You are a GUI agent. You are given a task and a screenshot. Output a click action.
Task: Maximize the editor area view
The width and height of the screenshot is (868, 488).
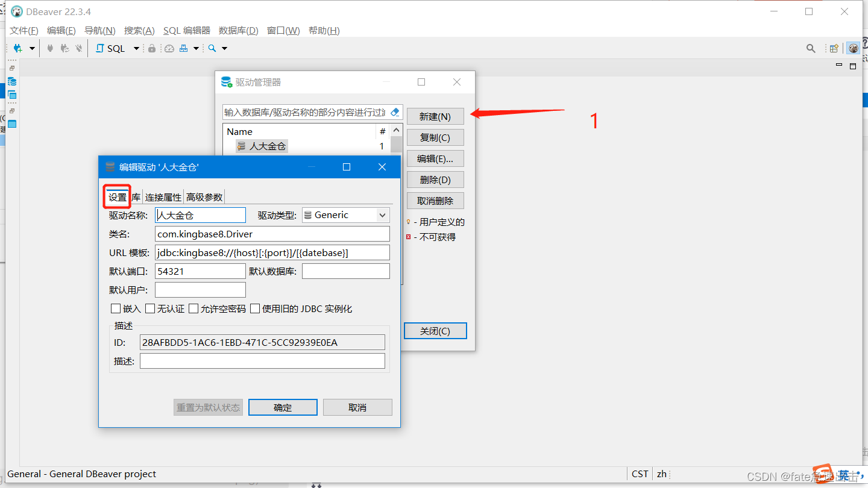853,66
